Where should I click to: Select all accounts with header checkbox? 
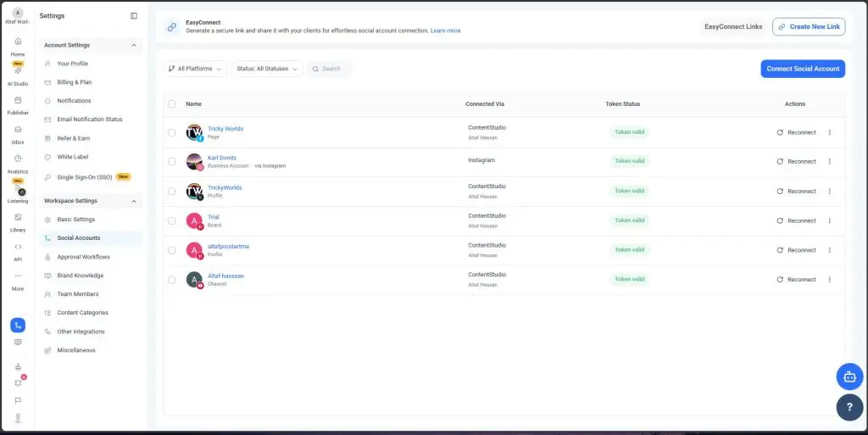(171, 104)
